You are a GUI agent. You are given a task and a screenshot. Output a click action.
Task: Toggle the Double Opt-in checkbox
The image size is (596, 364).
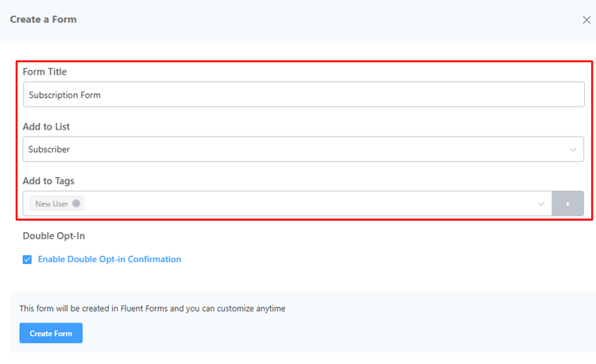tap(27, 259)
